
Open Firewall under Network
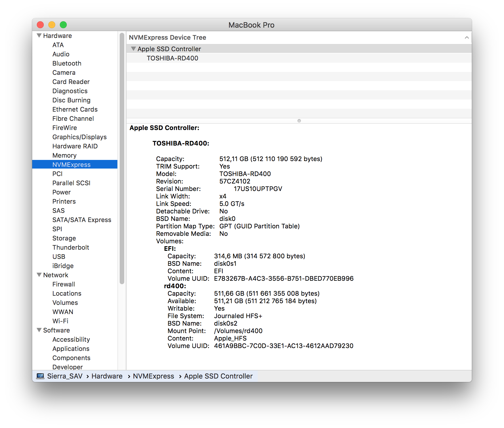[x=64, y=284]
